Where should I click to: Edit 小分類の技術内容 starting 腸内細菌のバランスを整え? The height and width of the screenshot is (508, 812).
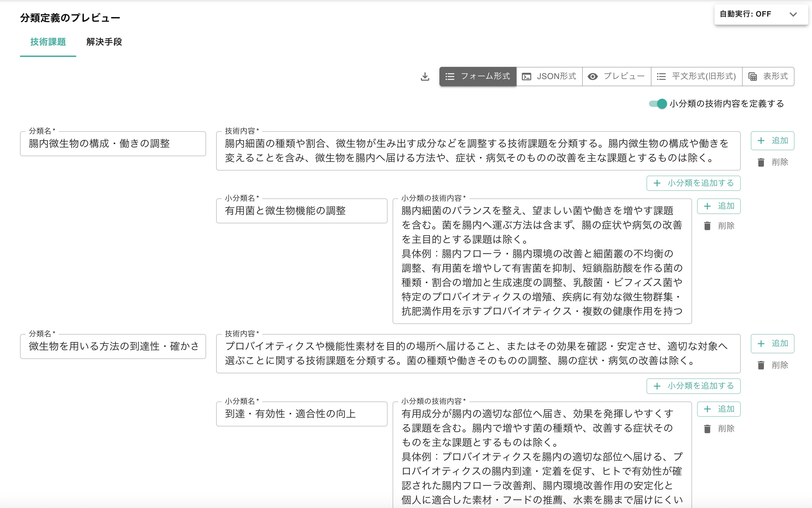pyautogui.click(x=542, y=261)
